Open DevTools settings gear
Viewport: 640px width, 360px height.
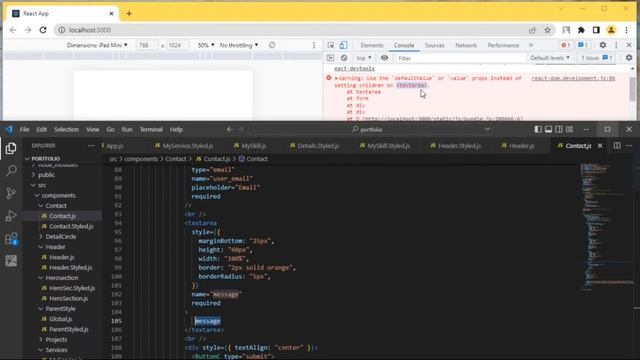602,45
